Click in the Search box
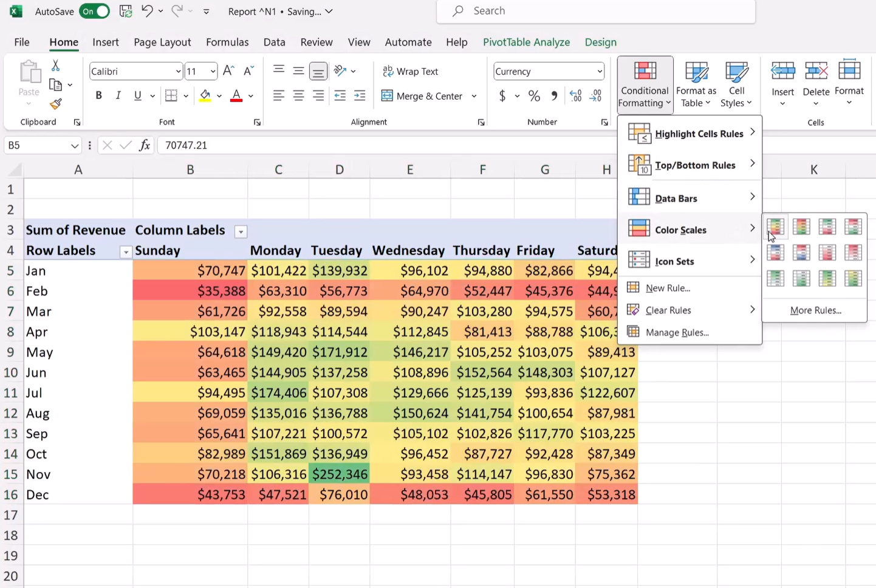The width and height of the screenshot is (876, 588). pos(595,11)
